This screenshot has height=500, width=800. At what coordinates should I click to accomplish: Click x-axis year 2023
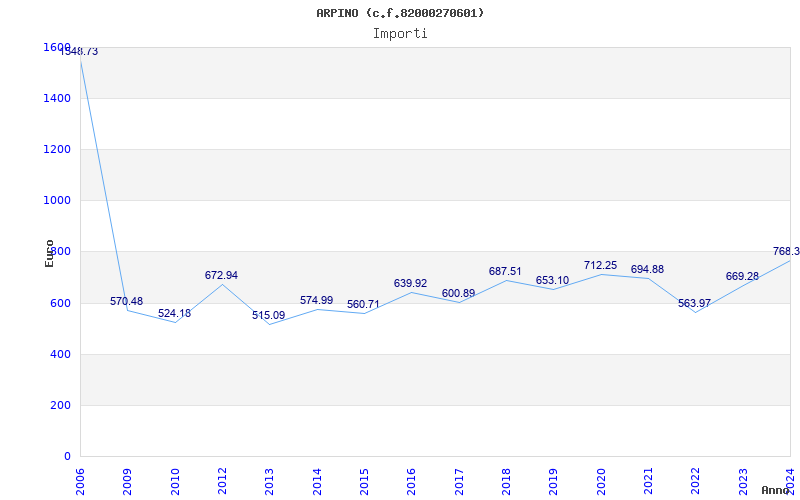click(x=743, y=481)
